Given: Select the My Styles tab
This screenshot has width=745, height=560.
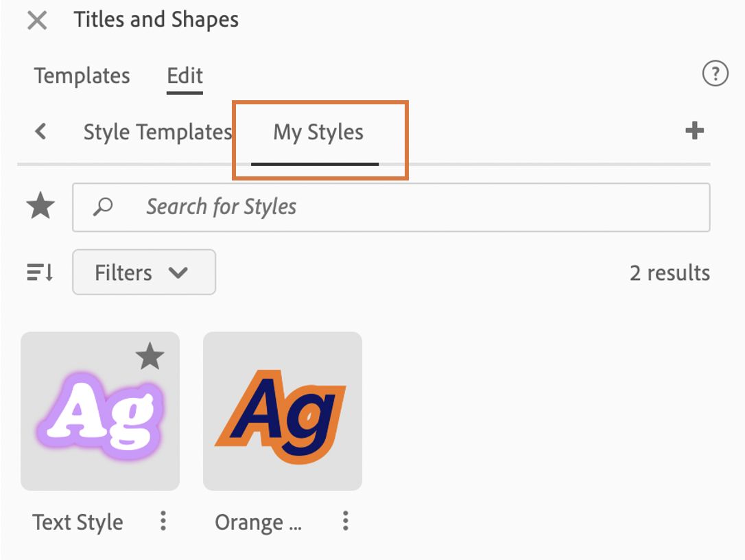Looking at the screenshot, I should [x=318, y=132].
